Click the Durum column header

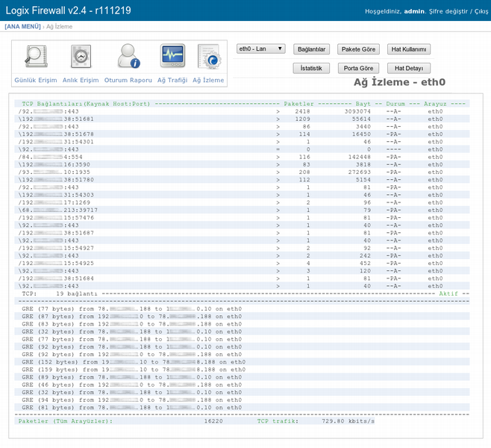pyautogui.click(x=395, y=104)
